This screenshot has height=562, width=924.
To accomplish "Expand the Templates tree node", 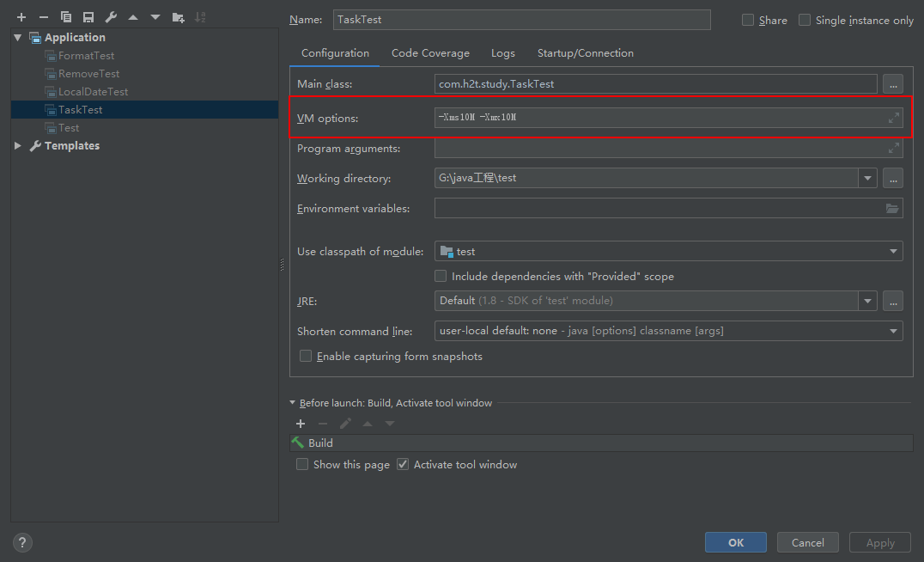I will (18, 146).
